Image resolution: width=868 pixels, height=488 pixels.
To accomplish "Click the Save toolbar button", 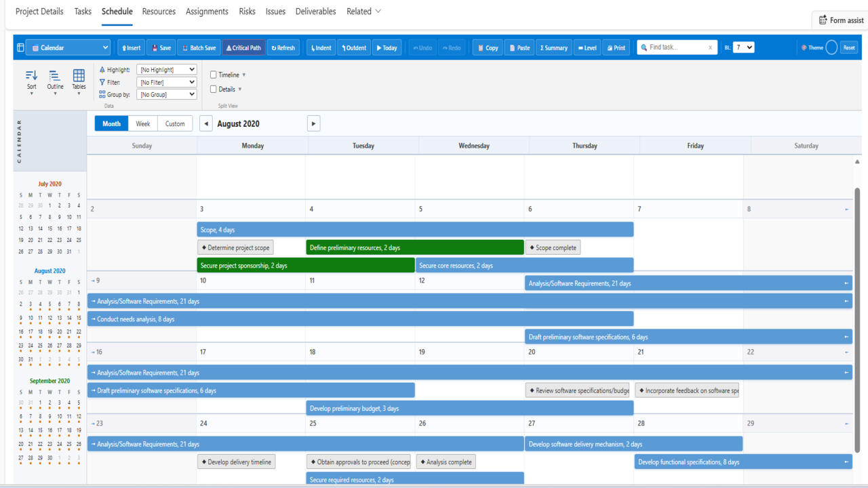I will (x=161, y=48).
